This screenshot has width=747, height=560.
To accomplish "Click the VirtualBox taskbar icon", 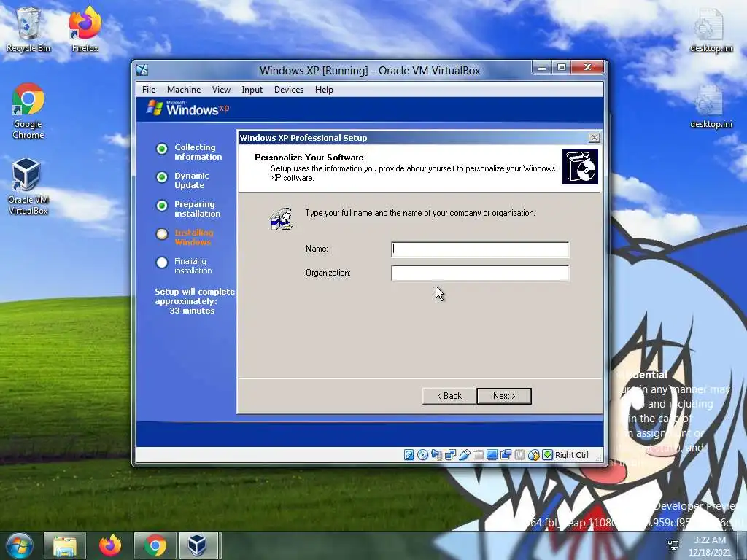I will tap(198, 545).
